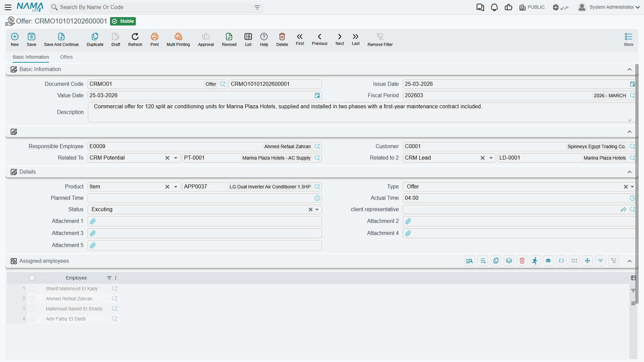Switch to the Offers tab
644x362 pixels.
(x=66, y=57)
